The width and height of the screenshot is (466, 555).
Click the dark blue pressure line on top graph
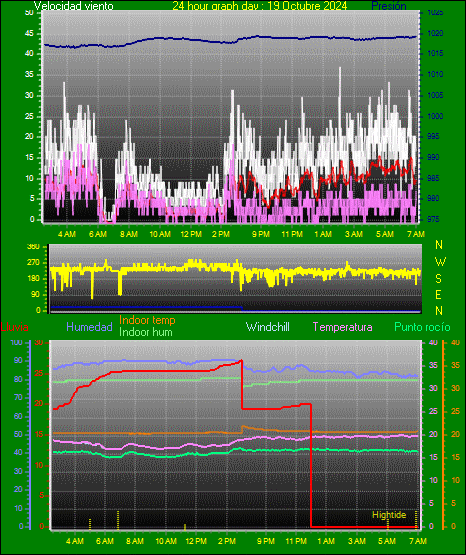pyautogui.click(x=230, y=40)
